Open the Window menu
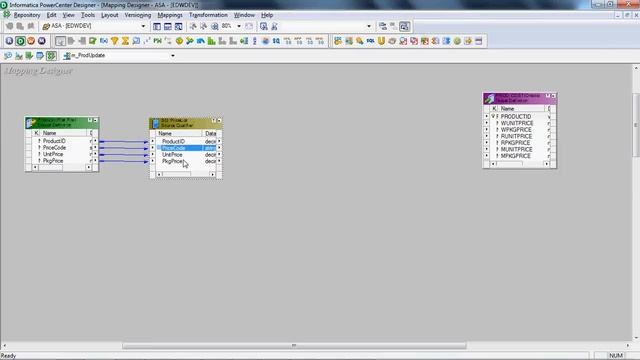The height and width of the screenshot is (360, 640). [244, 15]
